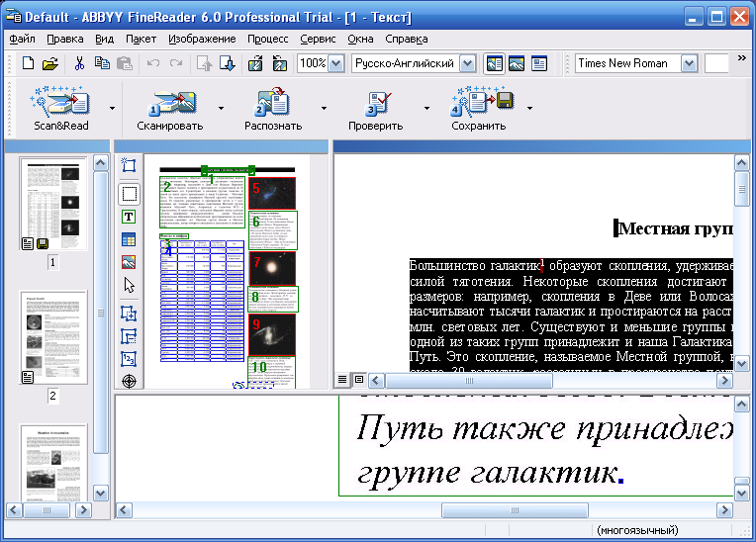Show more toolbar buttons chevron

[742, 58]
